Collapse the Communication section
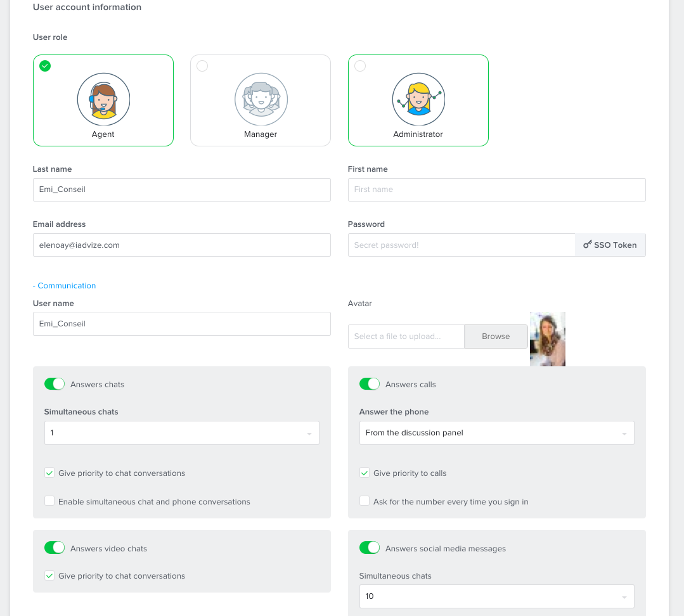 click(x=65, y=286)
